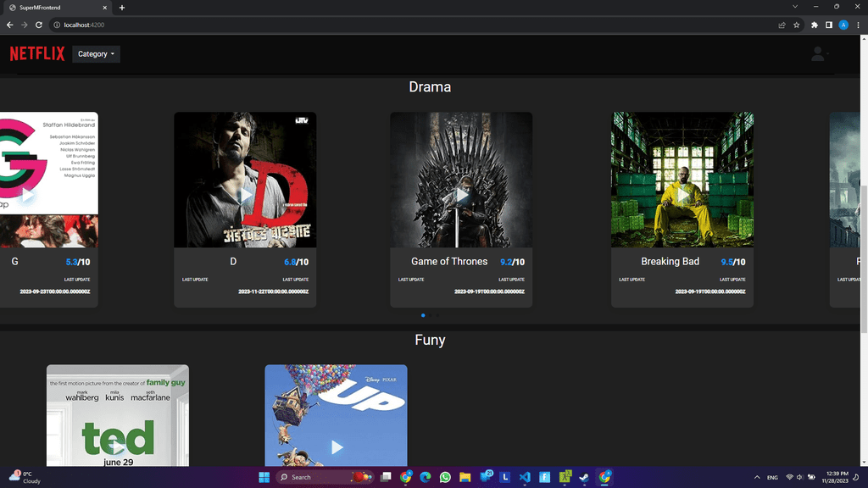
Task: Click the Funy section heading
Action: coord(430,340)
